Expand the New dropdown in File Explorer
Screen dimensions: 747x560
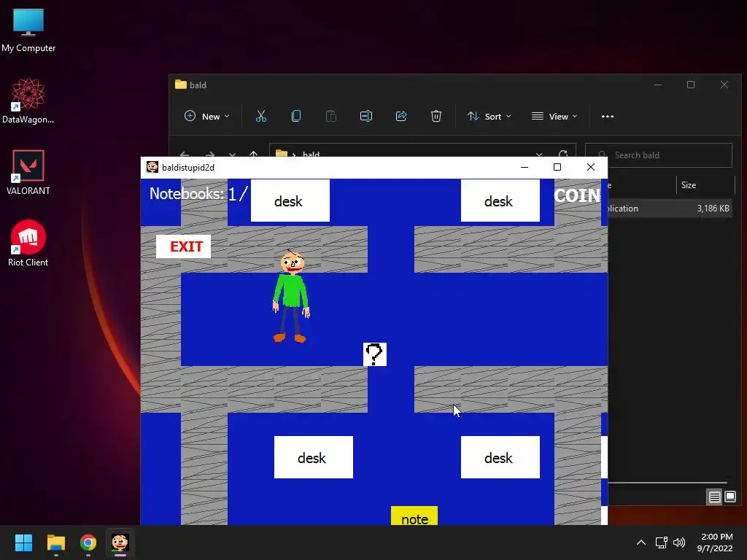coord(206,116)
